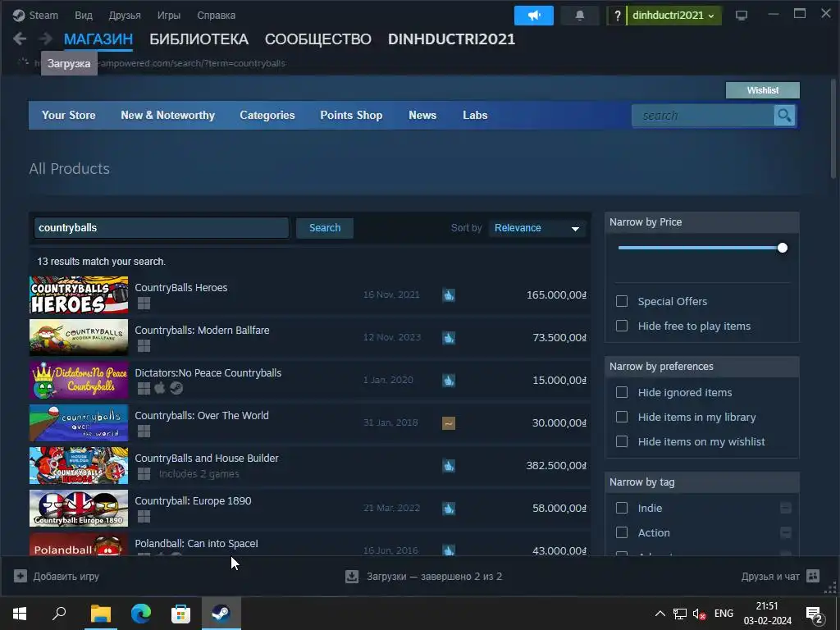Open File Explorer from taskbar
The image size is (840, 630).
[101, 614]
